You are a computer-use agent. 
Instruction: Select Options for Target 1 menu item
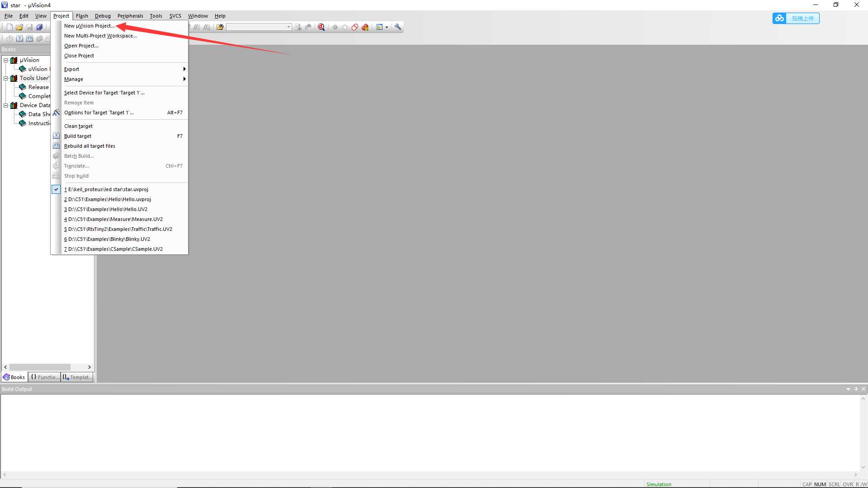[99, 112]
